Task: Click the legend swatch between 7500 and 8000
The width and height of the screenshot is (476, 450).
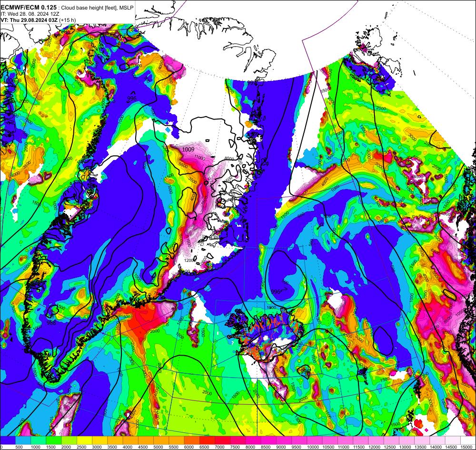Action: tap(238, 440)
